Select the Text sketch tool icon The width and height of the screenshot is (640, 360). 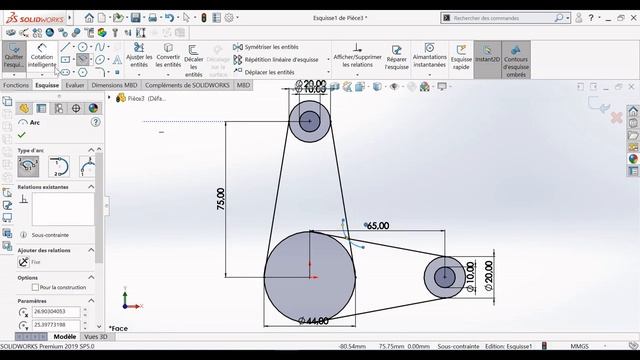[x=117, y=60]
